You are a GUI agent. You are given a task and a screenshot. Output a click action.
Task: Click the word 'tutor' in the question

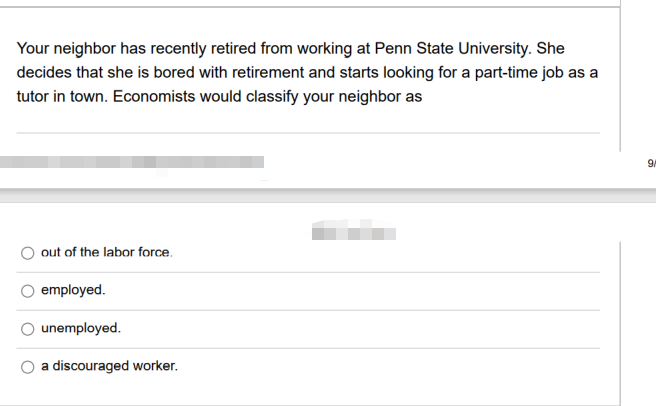tap(32, 98)
